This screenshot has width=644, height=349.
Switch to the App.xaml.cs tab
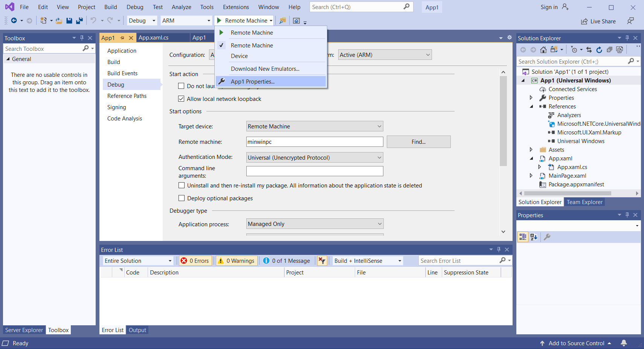coord(154,37)
